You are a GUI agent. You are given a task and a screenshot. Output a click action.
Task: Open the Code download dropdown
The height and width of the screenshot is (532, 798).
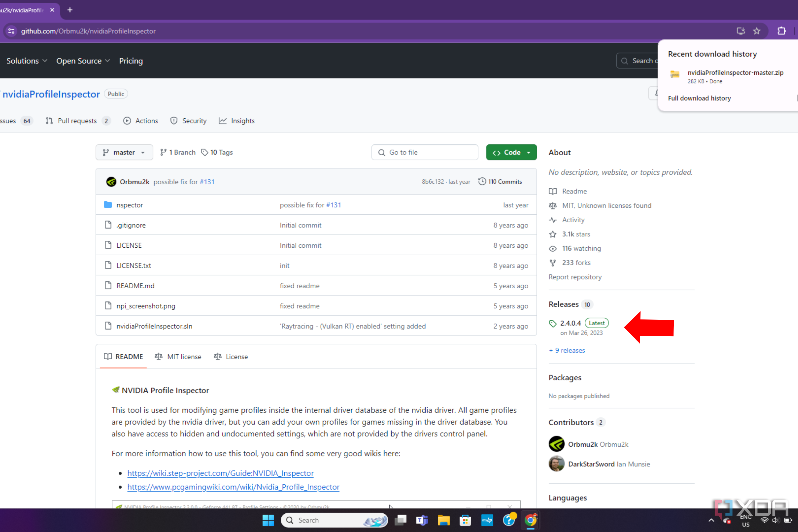pos(511,152)
